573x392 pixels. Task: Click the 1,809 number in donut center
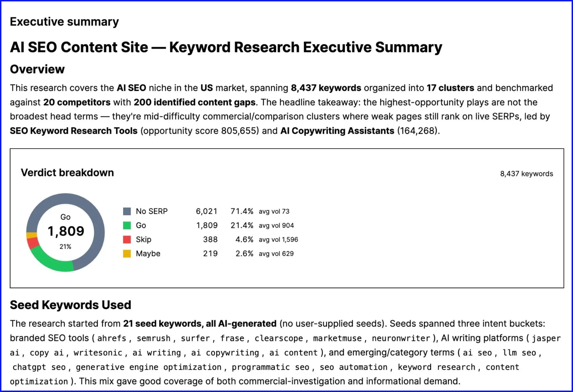(66, 231)
